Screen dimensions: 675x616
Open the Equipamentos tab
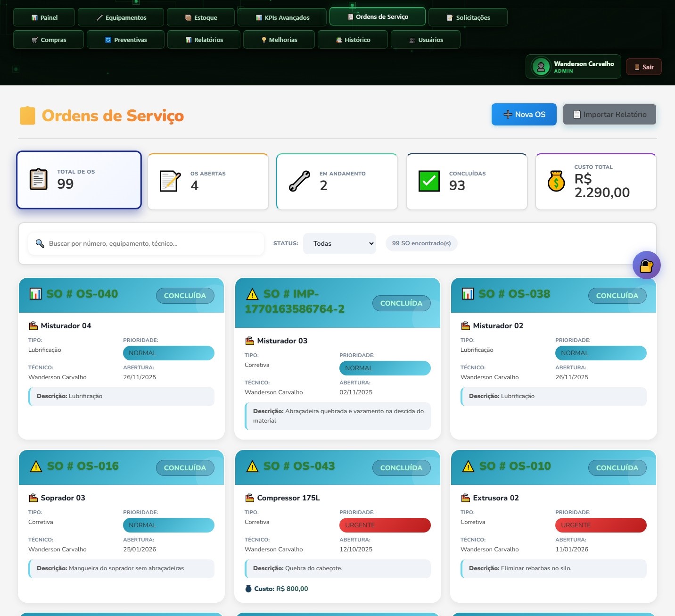121,17
